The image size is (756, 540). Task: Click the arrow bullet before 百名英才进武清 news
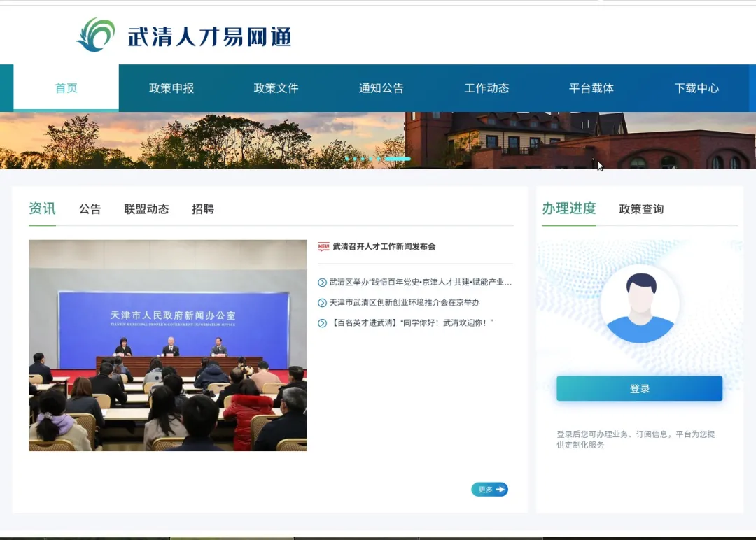tap(322, 323)
